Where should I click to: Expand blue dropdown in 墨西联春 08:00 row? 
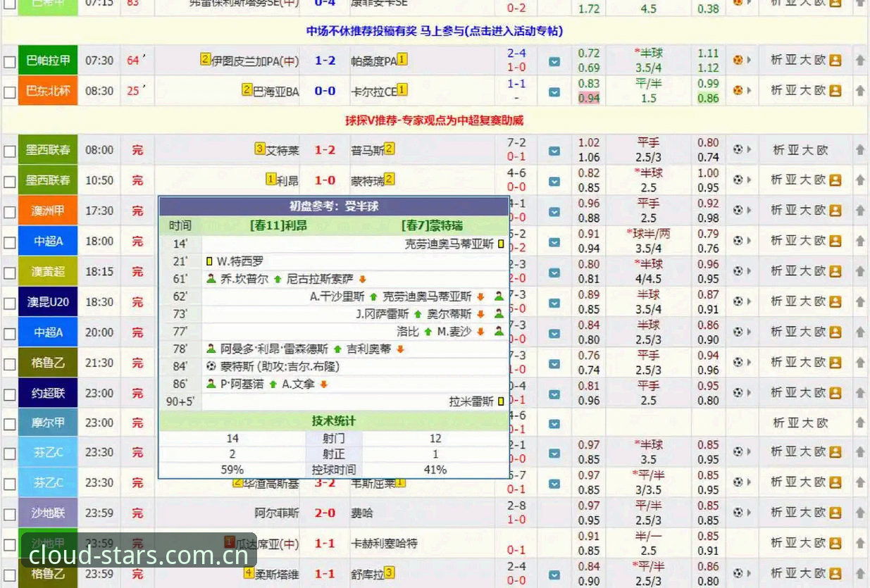[x=554, y=151]
